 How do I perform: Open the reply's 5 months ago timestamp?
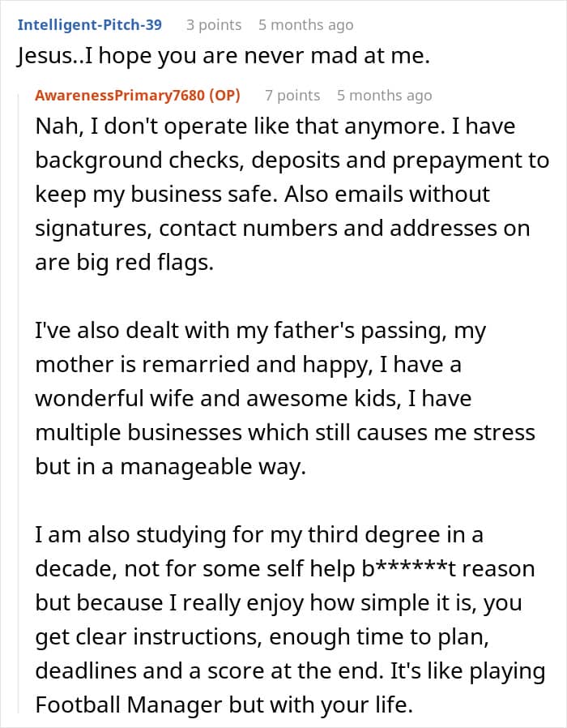click(385, 96)
